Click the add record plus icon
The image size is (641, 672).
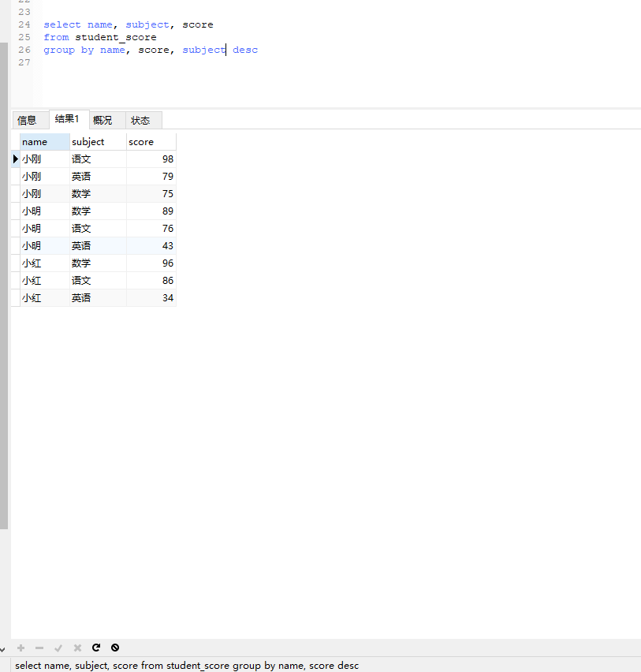(20, 648)
